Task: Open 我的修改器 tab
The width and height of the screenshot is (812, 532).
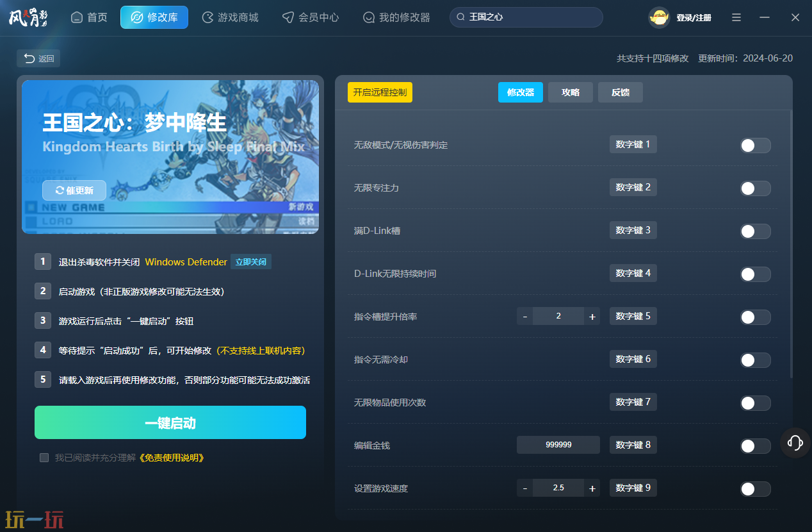Action: (x=396, y=17)
